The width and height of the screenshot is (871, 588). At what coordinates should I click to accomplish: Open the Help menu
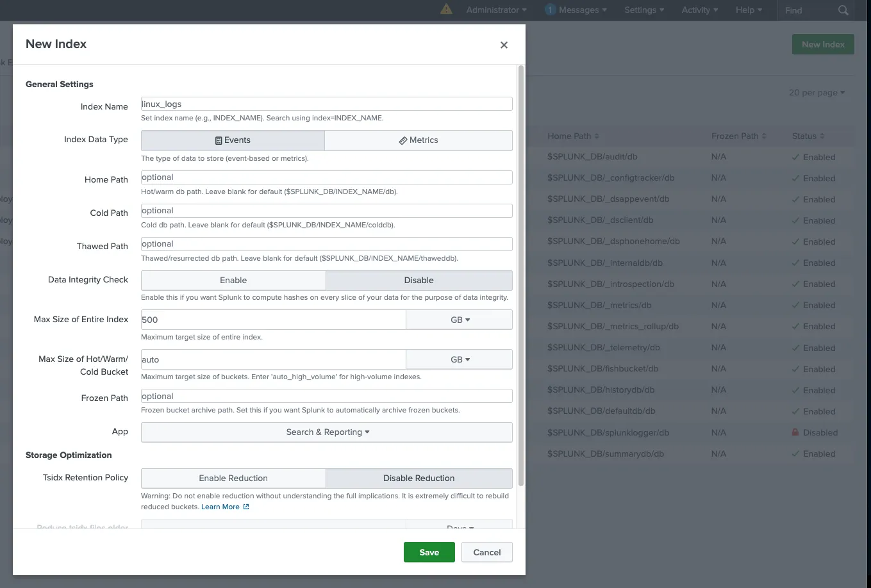tap(748, 10)
